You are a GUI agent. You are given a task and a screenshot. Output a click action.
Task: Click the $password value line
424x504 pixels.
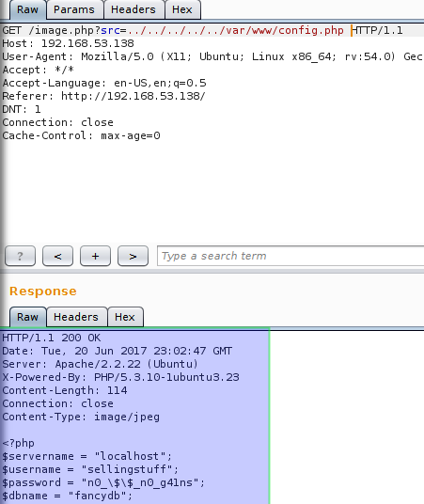pyautogui.click(x=103, y=482)
